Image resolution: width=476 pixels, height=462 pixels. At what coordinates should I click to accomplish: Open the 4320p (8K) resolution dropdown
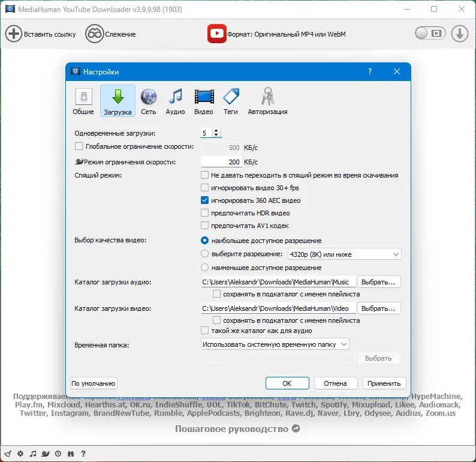344,254
